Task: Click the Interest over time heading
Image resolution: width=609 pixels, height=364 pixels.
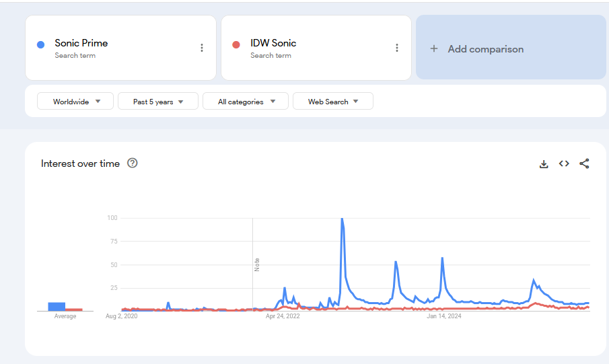Action: (80, 163)
